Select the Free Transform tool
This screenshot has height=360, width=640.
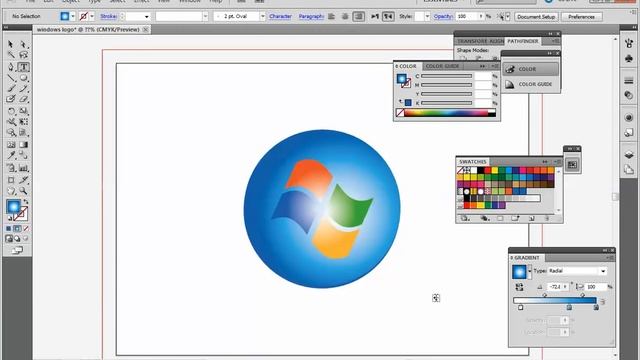click(23, 122)
